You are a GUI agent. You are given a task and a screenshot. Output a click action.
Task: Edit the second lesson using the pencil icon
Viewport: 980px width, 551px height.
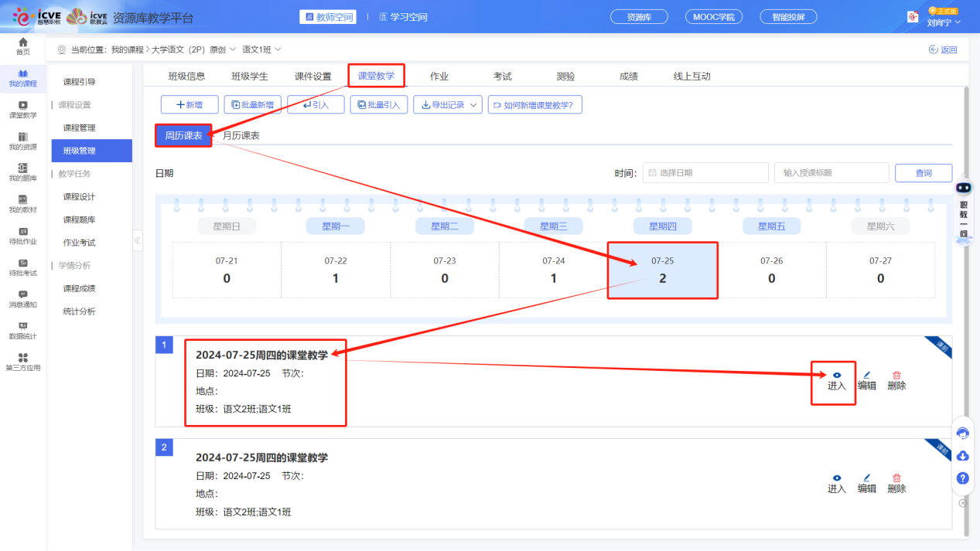[866, 482]
